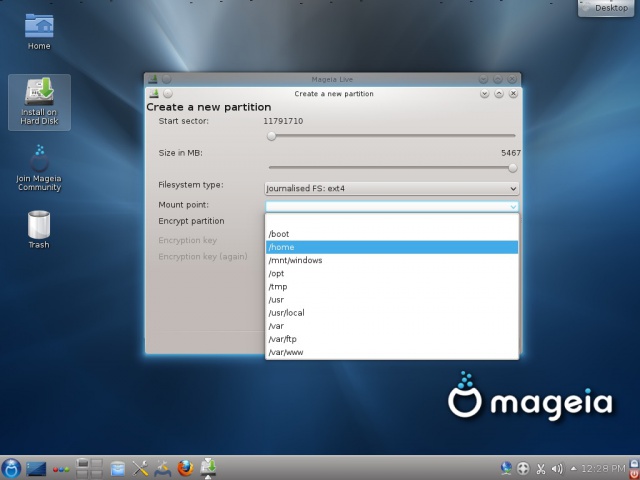Show hidden tray icons arrow
640x480 pixels.
click(x=573, y=469)
